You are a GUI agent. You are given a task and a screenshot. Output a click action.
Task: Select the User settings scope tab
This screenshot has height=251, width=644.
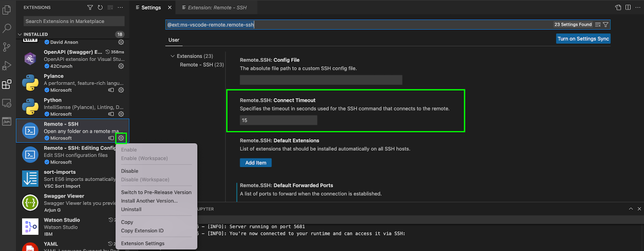coord(174,40)
